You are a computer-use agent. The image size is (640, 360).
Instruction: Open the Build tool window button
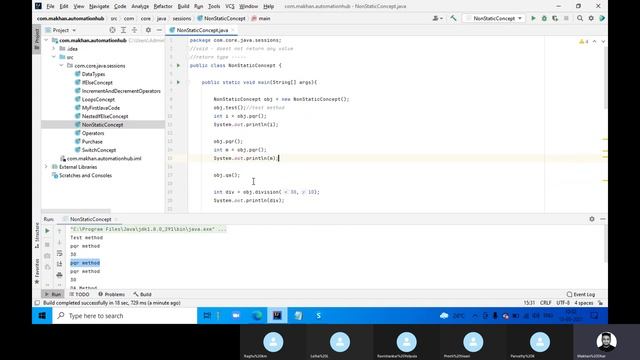[x=142, y=294]
